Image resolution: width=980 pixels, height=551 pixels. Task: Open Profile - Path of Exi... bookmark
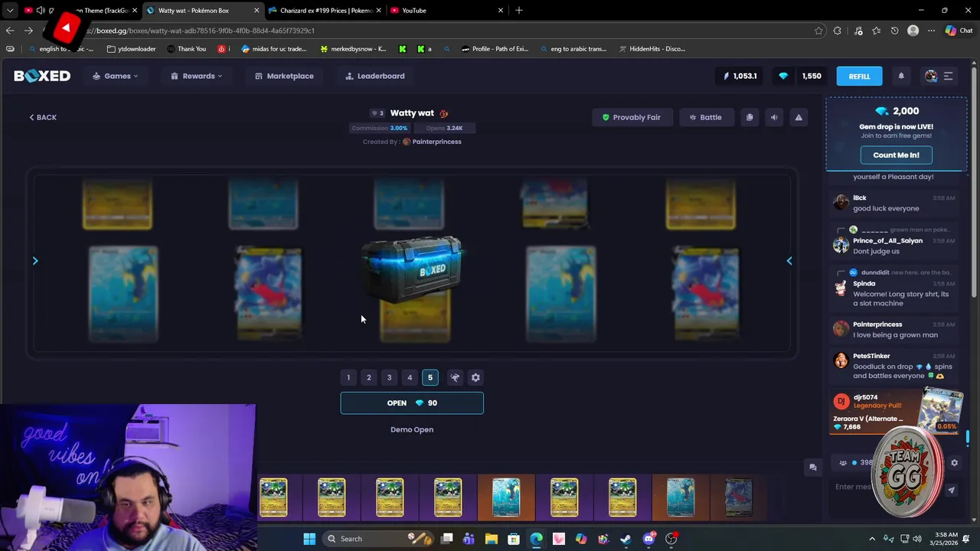tap(495, 48)
